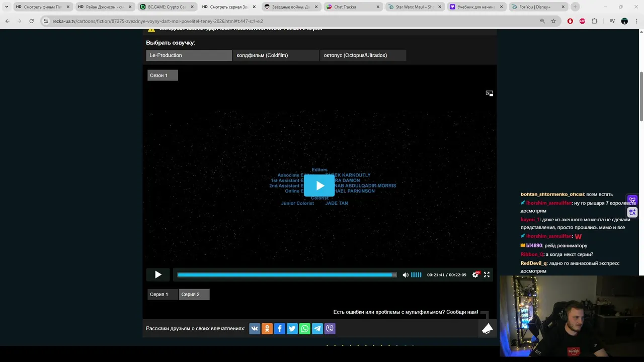Image resolution: width=644 pixels, height=362 pixels.
Task: Share via Viber
Action: click(x=330, y=328)
